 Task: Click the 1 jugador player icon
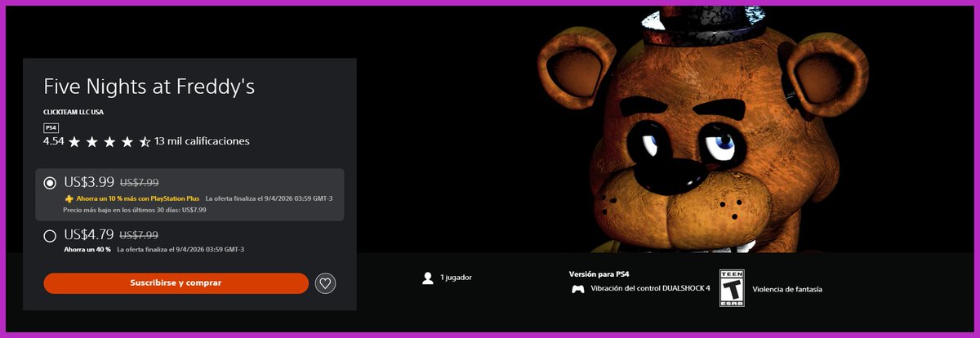click(x=427, y=278)
